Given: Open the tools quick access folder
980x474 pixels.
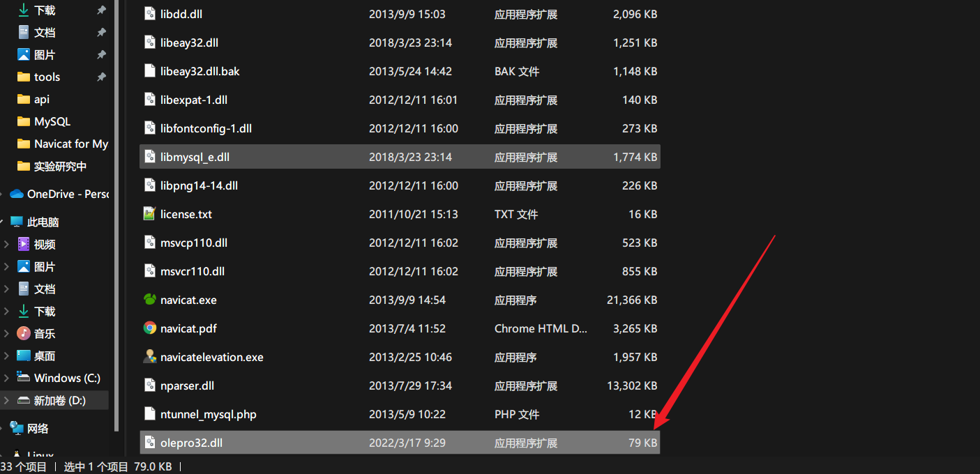Looking at the screenshot, I should click(47, 77).
